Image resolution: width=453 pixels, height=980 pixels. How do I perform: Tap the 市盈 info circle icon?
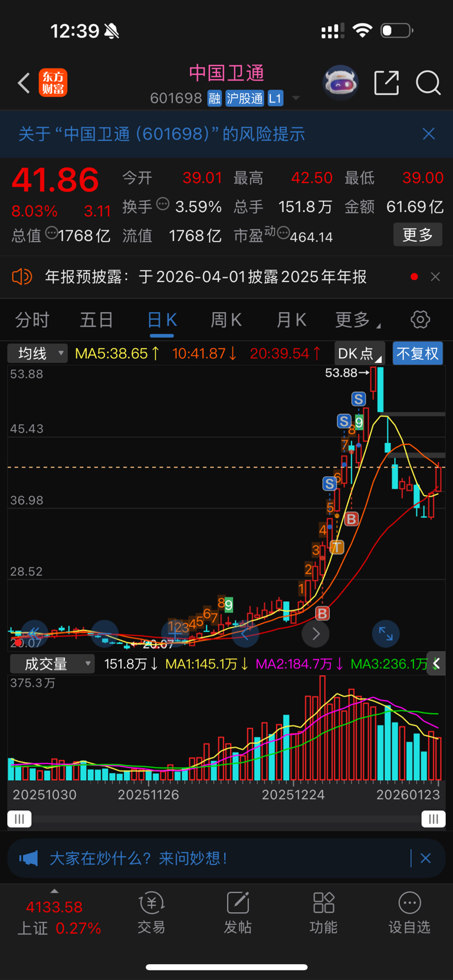283,233
